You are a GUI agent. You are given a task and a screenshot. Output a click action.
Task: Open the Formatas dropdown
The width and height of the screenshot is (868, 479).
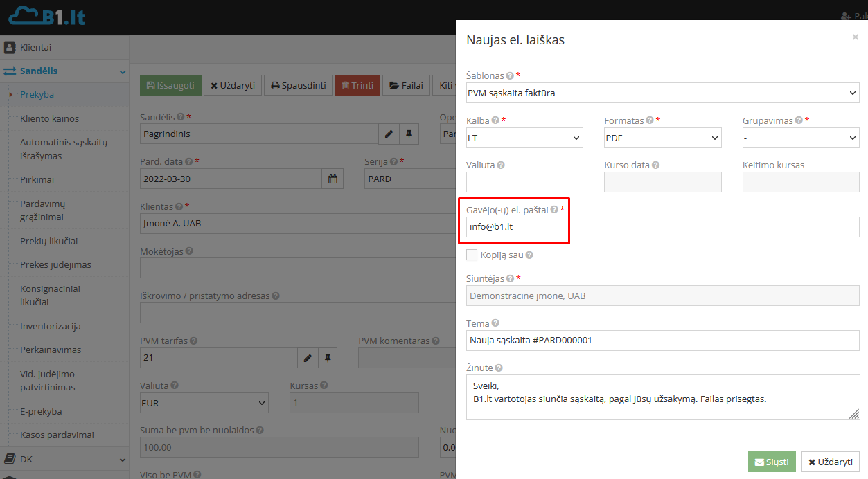tap(662, 138)
